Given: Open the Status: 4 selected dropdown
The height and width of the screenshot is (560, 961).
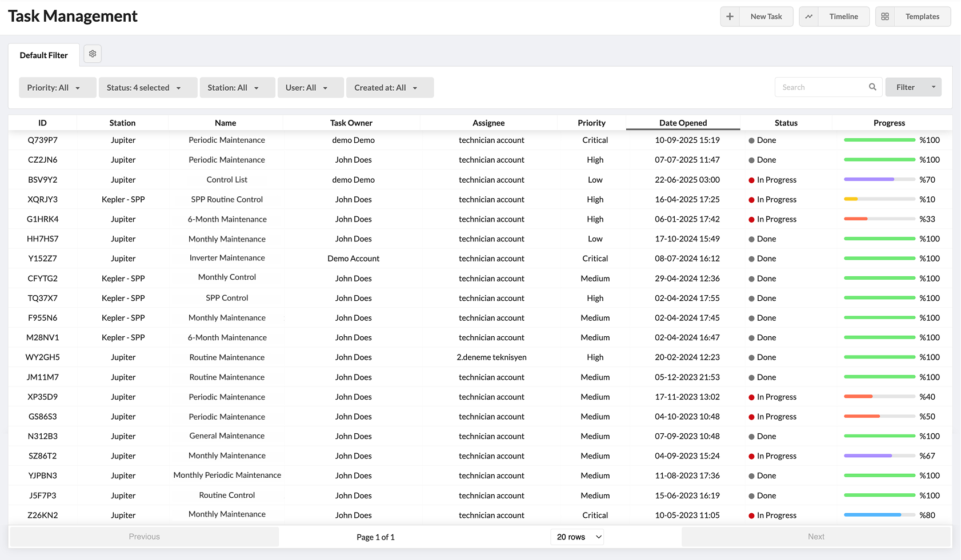Looking at the screenshot, I should (x=147, y=88).
